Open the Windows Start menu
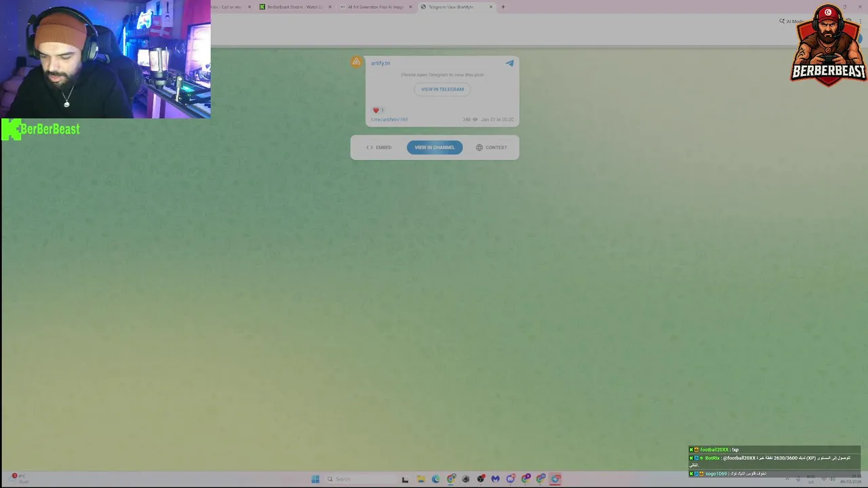Image resolution: width=868 pixels, height=488 pixels. [315, 479]
